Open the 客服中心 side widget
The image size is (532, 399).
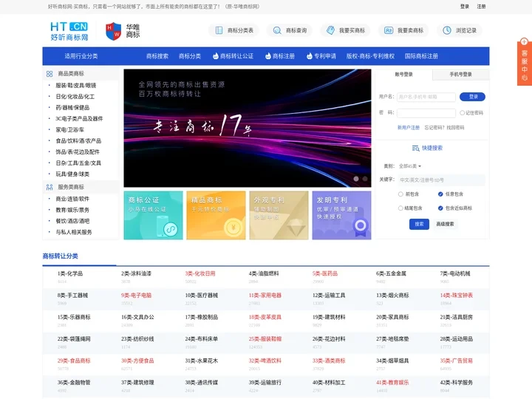524,62
